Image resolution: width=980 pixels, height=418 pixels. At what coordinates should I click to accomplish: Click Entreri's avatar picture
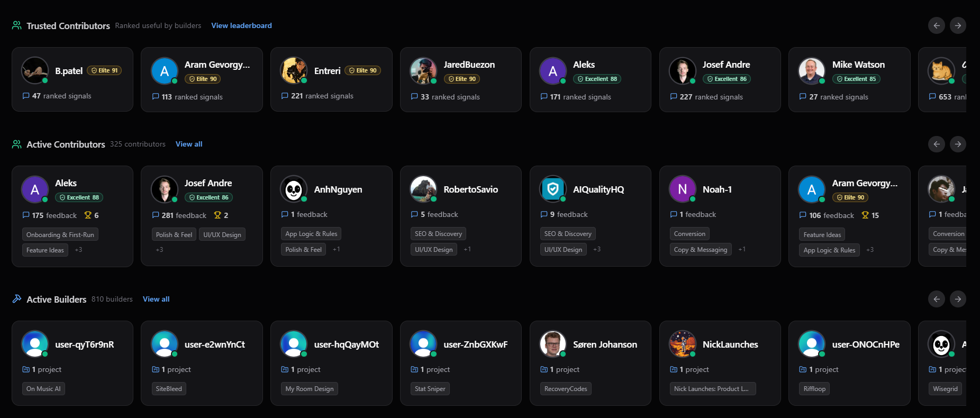point(294,70)
